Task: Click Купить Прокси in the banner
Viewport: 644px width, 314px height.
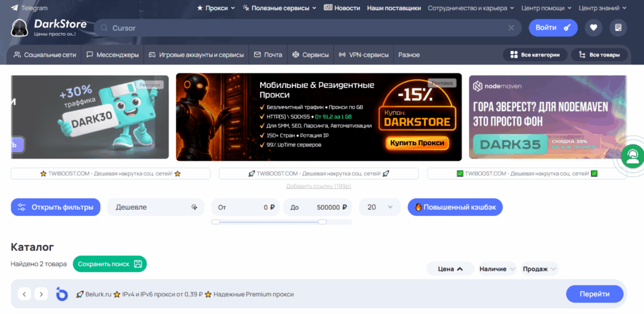Action: coord(418,143)
